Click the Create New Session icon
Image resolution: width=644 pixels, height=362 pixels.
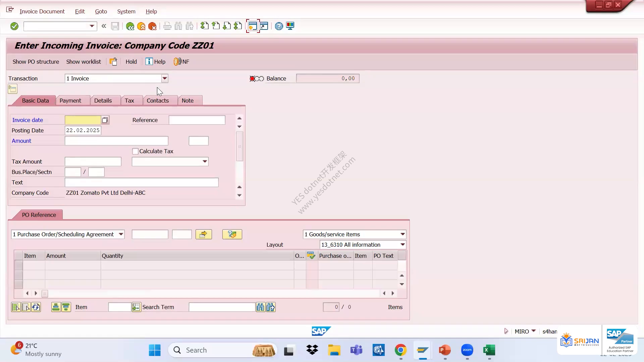(x=253, y=26)
